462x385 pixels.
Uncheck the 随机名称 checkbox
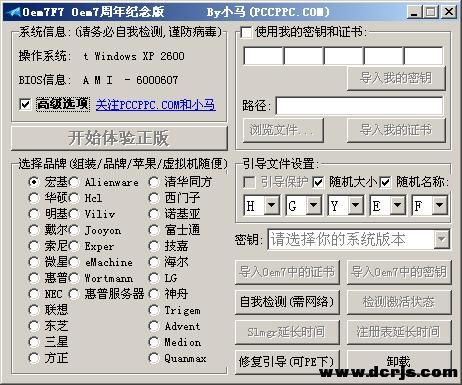pyautogui.click(x=385, y=182)
